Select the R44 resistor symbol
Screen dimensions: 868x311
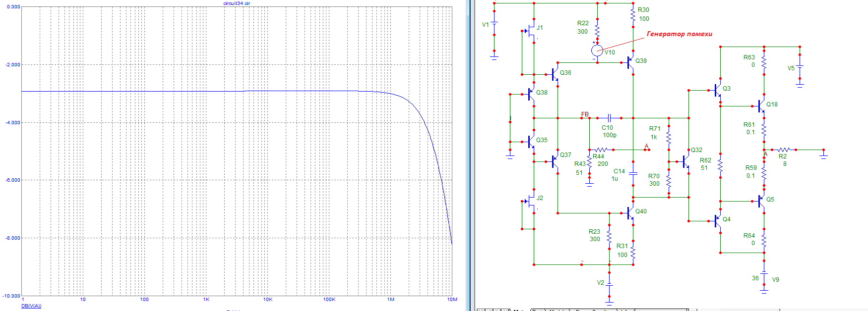pyautogui.click(x=601, y=150)
